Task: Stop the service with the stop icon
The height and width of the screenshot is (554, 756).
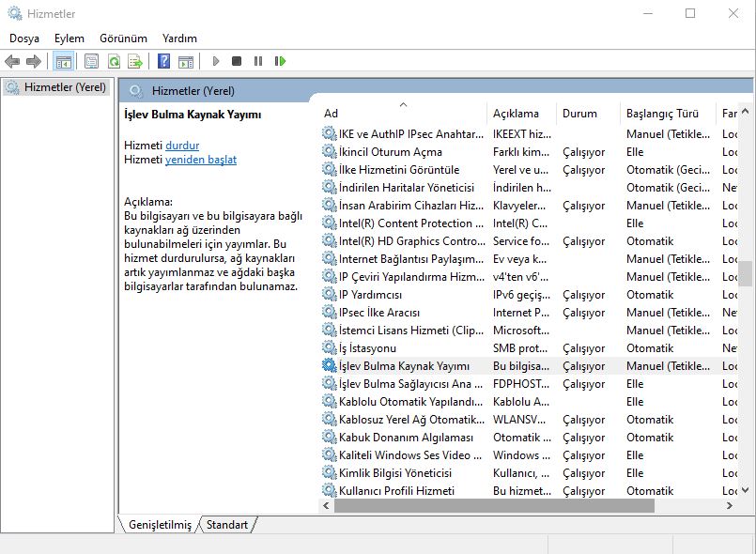Action: (237, 61)
